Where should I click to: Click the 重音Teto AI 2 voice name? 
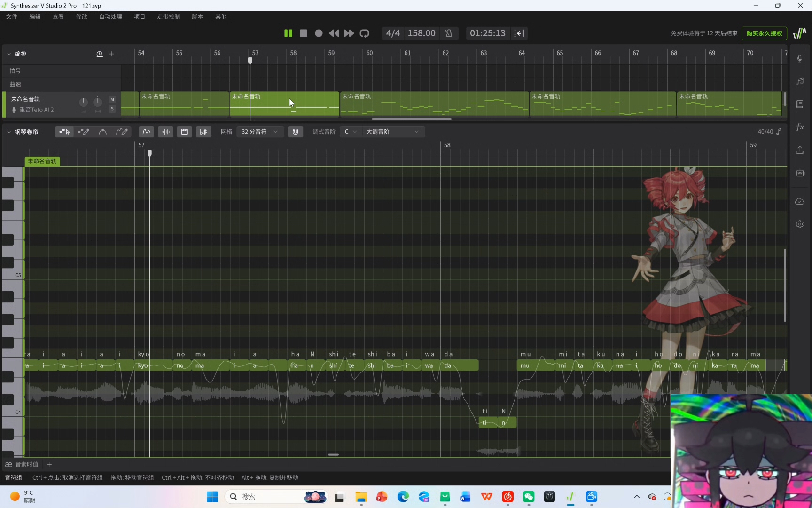pyautogui.click(x=37, y=110)
